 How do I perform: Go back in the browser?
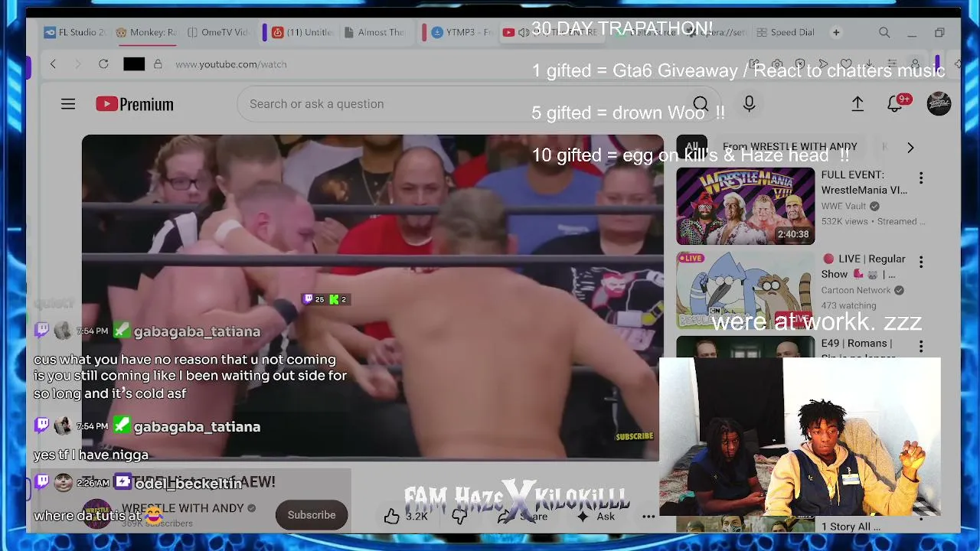[53, 64]
